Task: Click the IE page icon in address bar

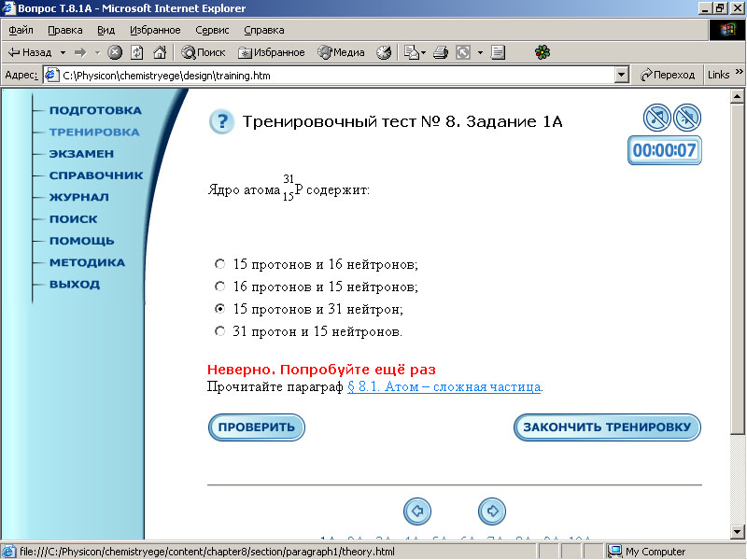Action: (51, 76)
